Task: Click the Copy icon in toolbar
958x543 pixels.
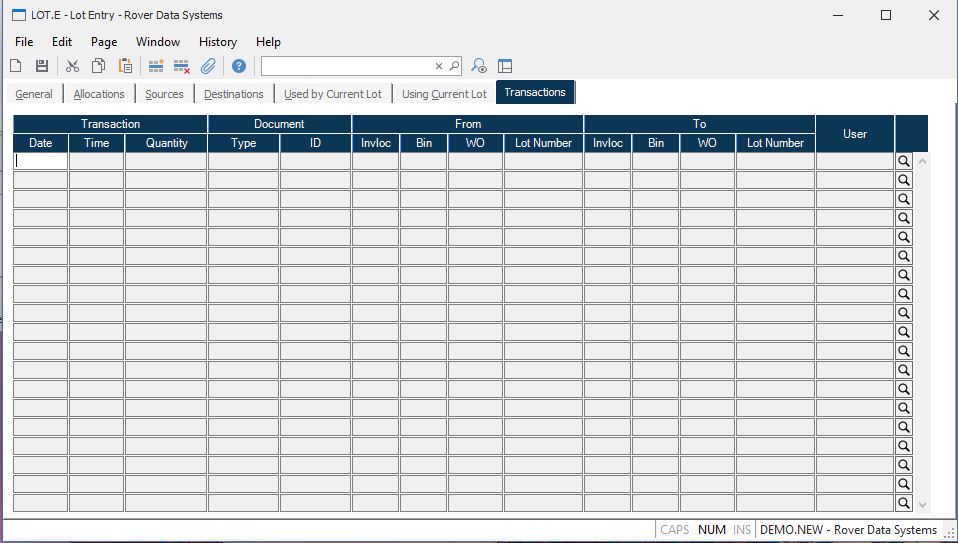Action: tap(98, 66)
